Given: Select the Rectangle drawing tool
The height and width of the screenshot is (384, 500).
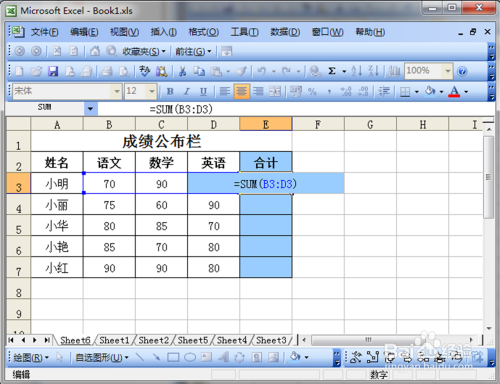Looking at the screenshot, I should click(173, 357).
